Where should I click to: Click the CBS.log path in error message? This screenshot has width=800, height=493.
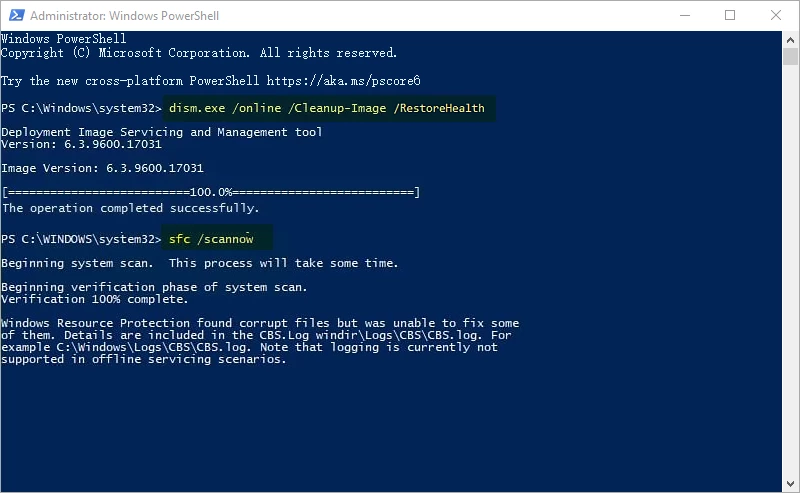(x=153, y=348)
